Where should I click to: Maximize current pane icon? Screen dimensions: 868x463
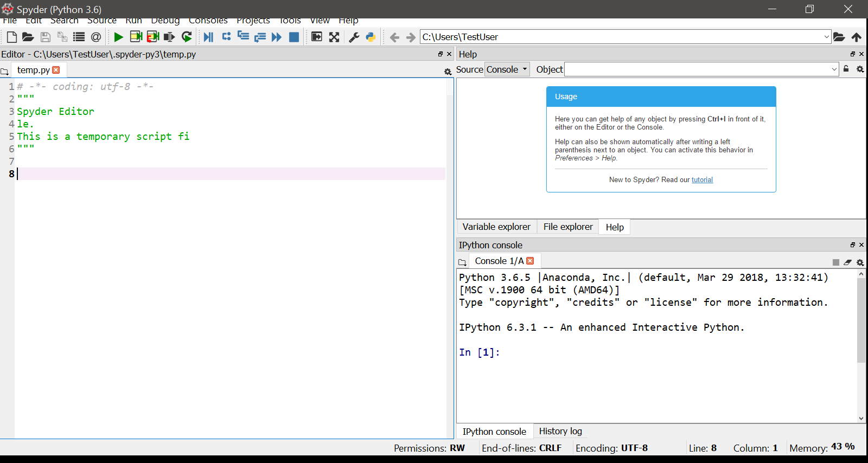317,37
